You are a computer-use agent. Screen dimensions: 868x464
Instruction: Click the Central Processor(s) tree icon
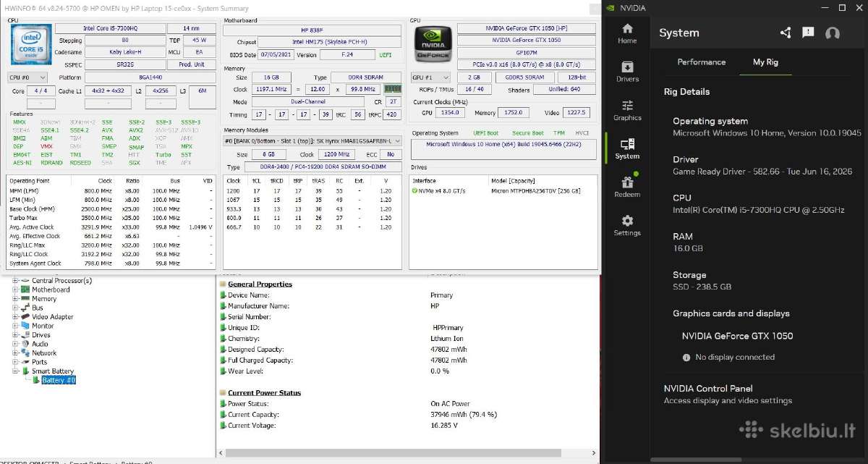(25, 280)
